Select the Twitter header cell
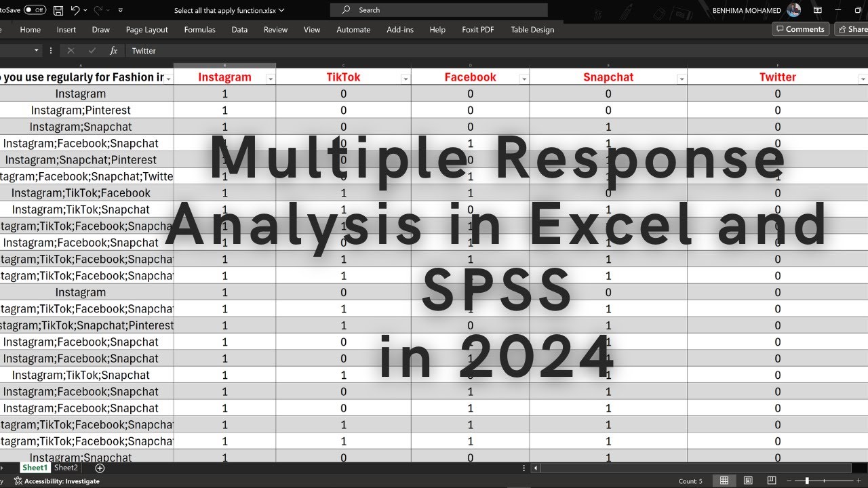 pos(777,77)
